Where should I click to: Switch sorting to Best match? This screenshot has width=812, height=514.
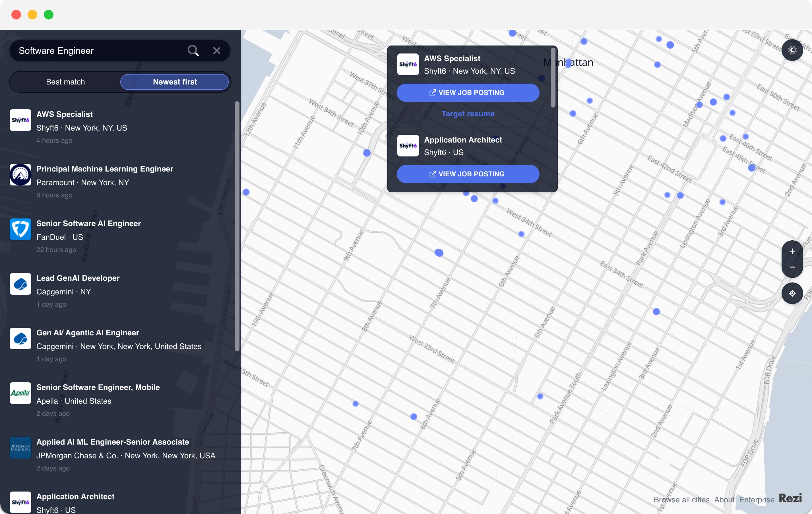pyautogui.click(x=65, y=82)
